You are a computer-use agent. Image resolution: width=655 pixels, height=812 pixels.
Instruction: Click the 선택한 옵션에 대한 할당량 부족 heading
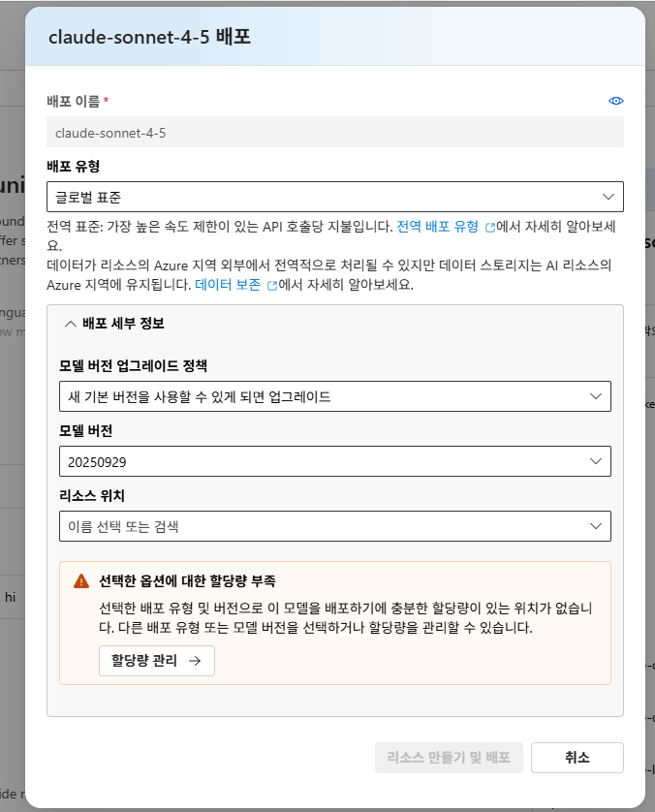click(x=187, y=580)
